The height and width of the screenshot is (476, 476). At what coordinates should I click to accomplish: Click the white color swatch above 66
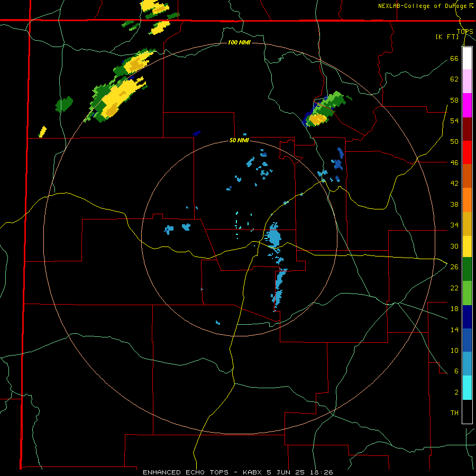[467, 58]
